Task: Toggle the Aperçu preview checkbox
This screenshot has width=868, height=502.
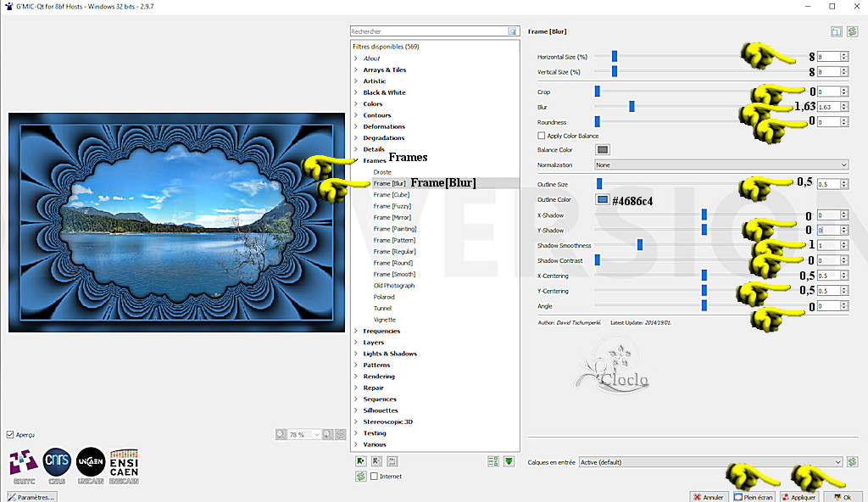Action: point(10,434)
